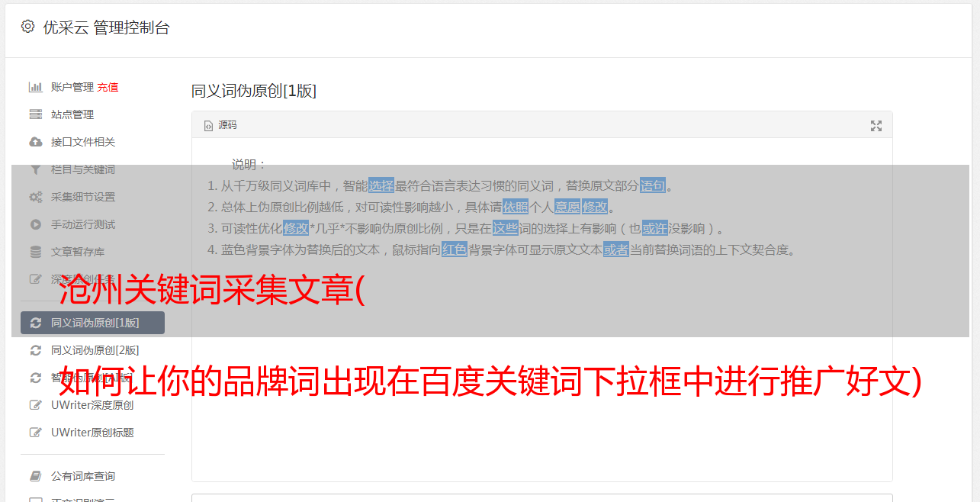Click the 手动运行测试 play icon

click(x=35, y=224)
